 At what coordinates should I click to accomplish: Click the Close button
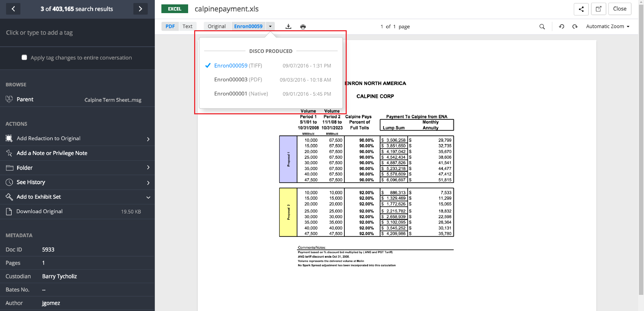pyautogui.click(x=620, y=9)
